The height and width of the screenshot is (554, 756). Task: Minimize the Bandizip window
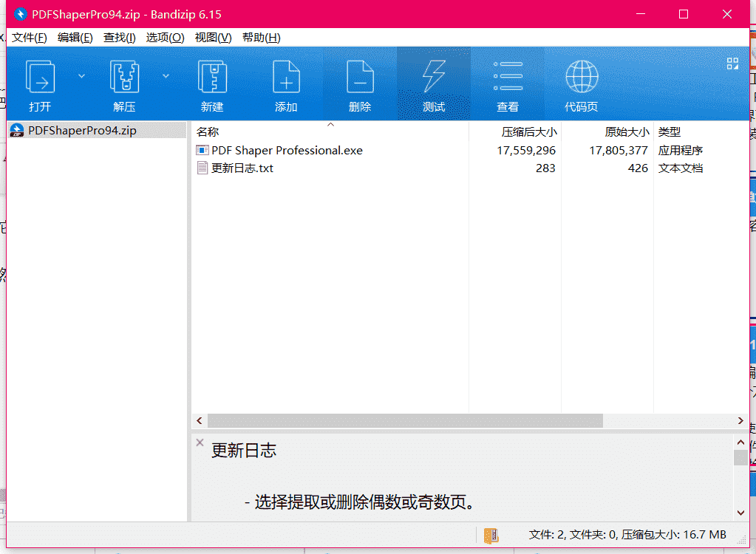(640, 15)
